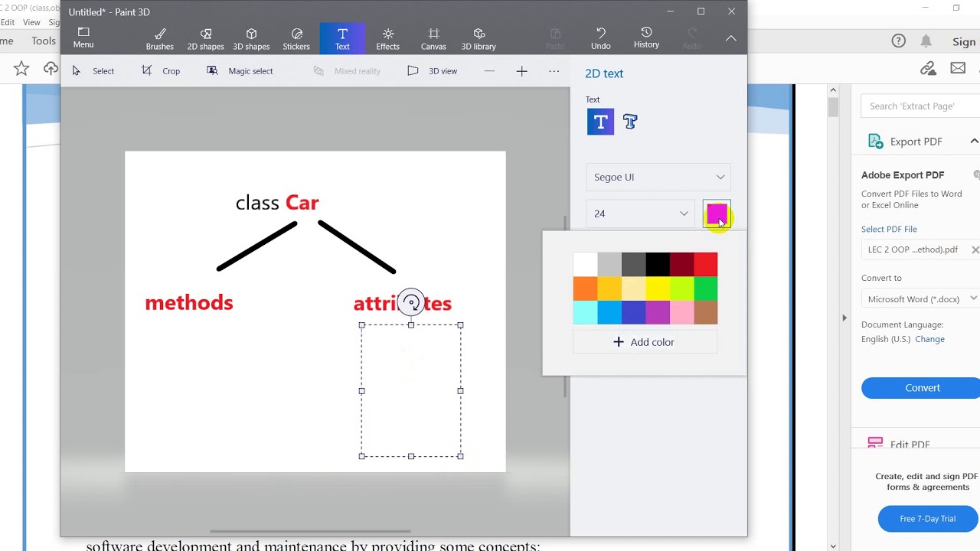
Task: Open the Acrobat Edit menu
Action: (8, 22)
